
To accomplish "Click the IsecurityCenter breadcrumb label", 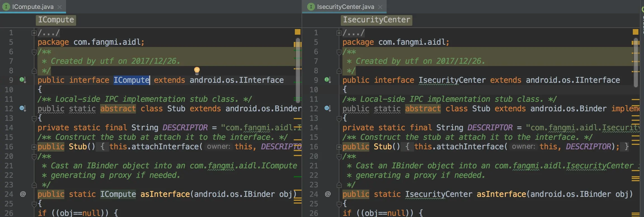I will coord(376,20).
